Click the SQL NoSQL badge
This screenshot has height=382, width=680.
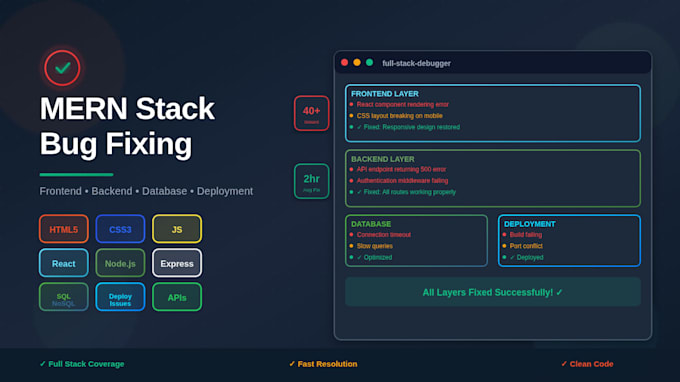point(64,297)
